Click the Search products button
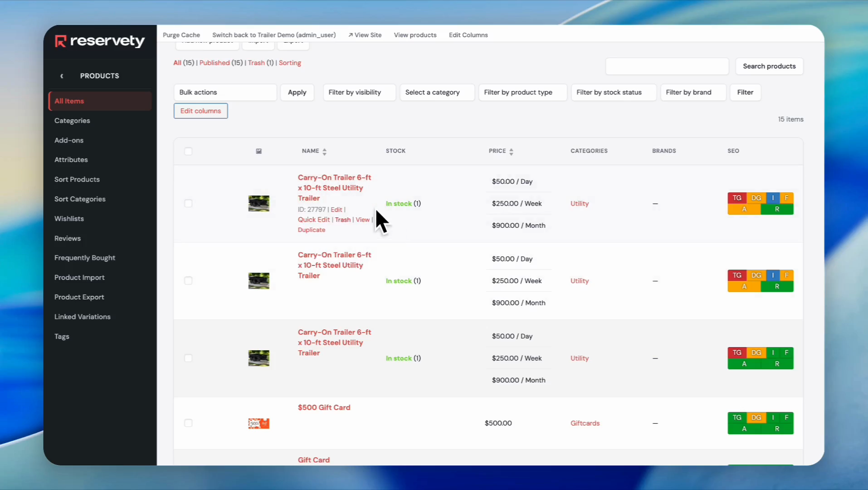Image resolution: width=868 pixels, height=490 pixels. 769,66
